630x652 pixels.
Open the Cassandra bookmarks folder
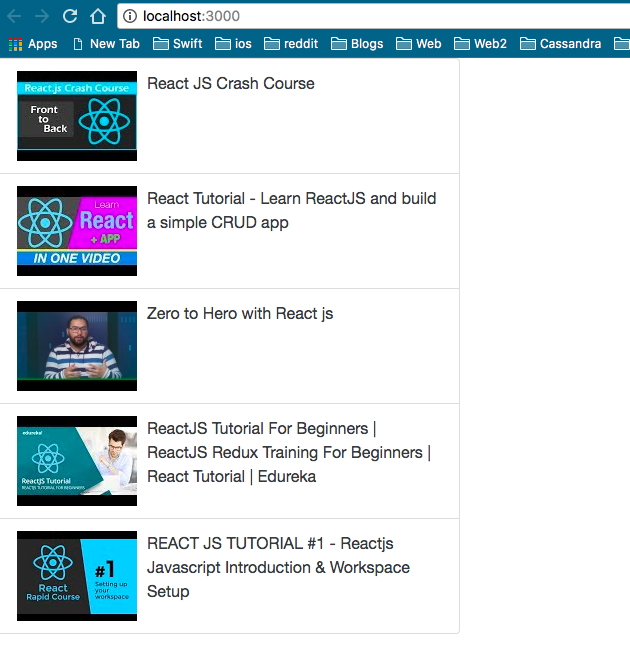[561, 44]
